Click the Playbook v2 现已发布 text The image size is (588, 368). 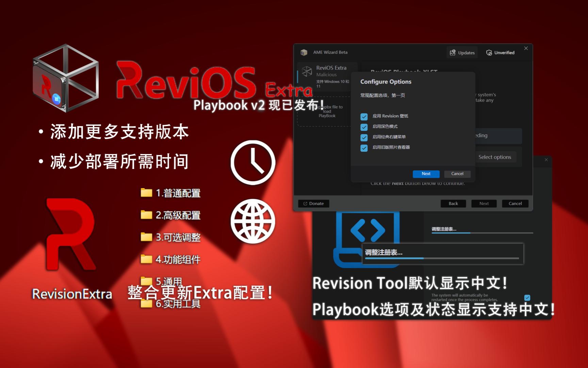[x=259, y=105]
